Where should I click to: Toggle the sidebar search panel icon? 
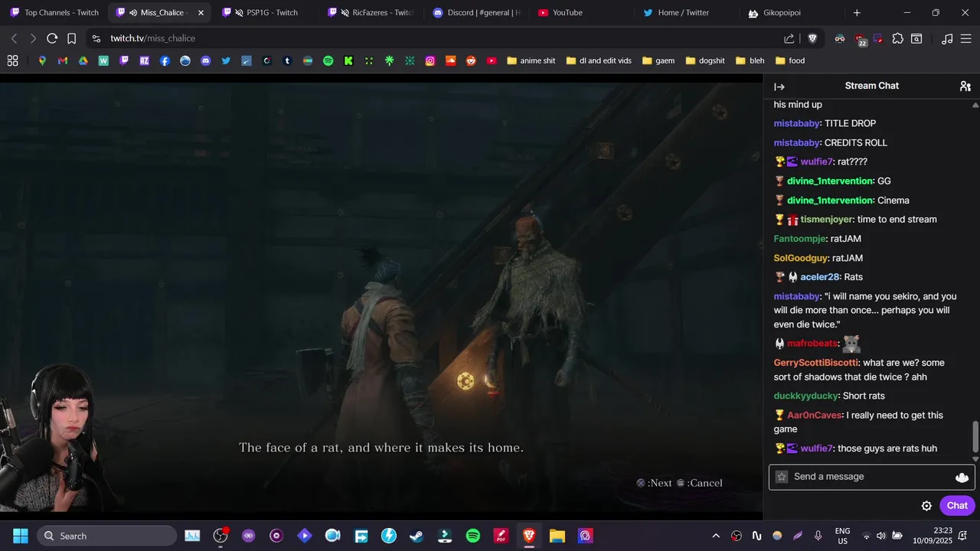916,38
